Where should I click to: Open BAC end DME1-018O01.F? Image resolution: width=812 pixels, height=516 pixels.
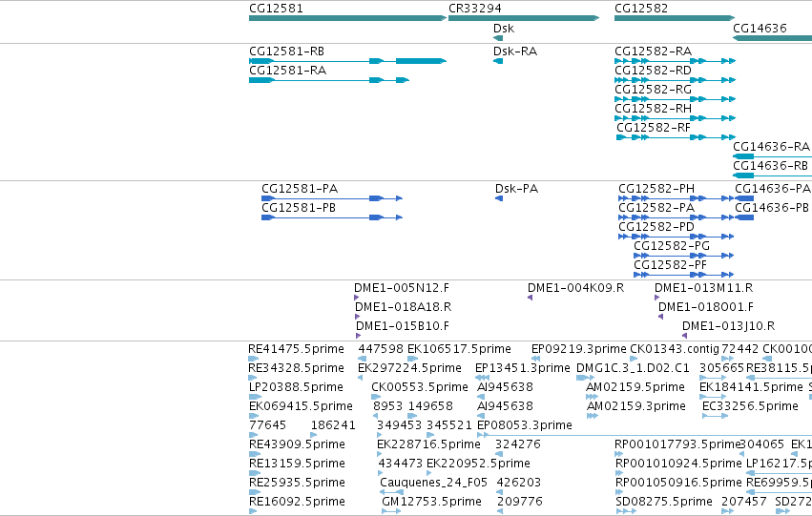(661, 317)
